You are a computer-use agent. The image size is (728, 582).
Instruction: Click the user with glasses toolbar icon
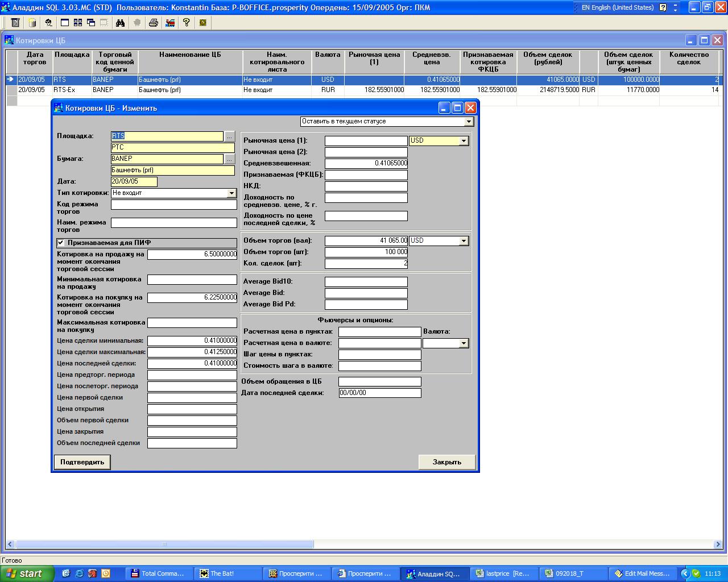click(48, 23)
